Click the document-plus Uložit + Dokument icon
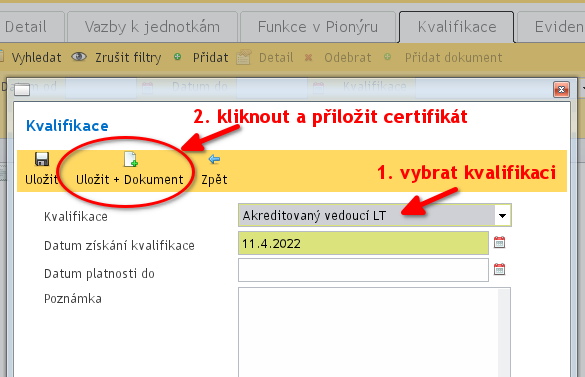Image resolution: width=585 pixels, height=377 pixels. tap(131, 159)
